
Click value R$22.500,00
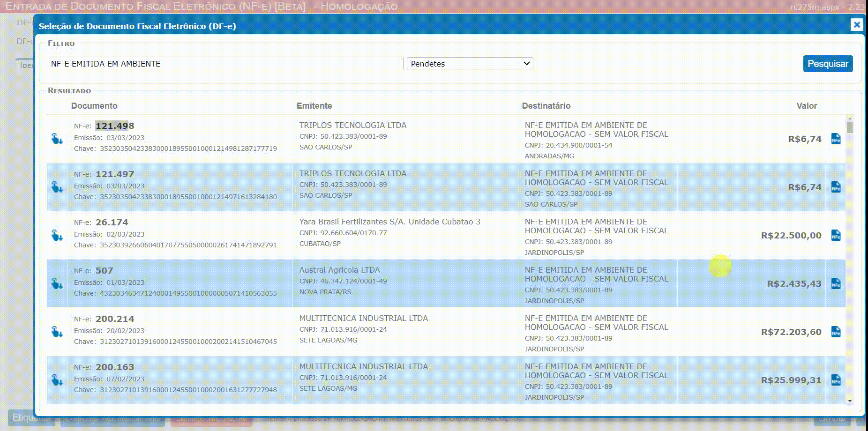[x=791, y=236]
